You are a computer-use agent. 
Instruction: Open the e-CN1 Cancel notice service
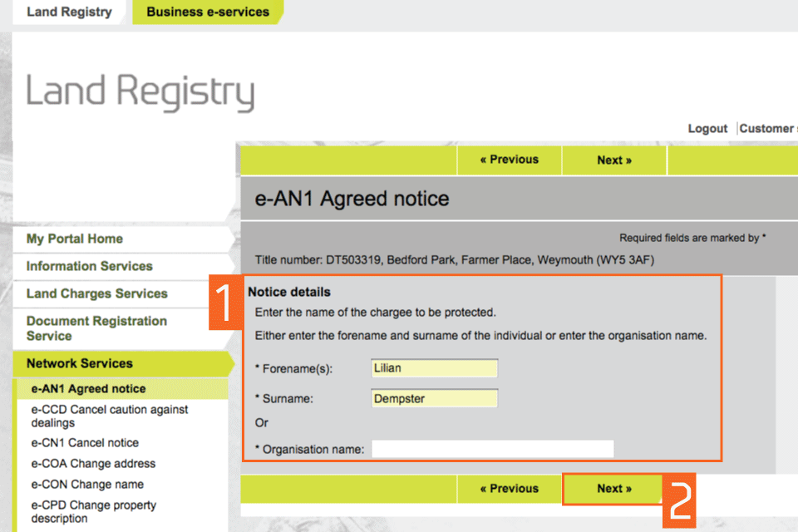[85, 443]
